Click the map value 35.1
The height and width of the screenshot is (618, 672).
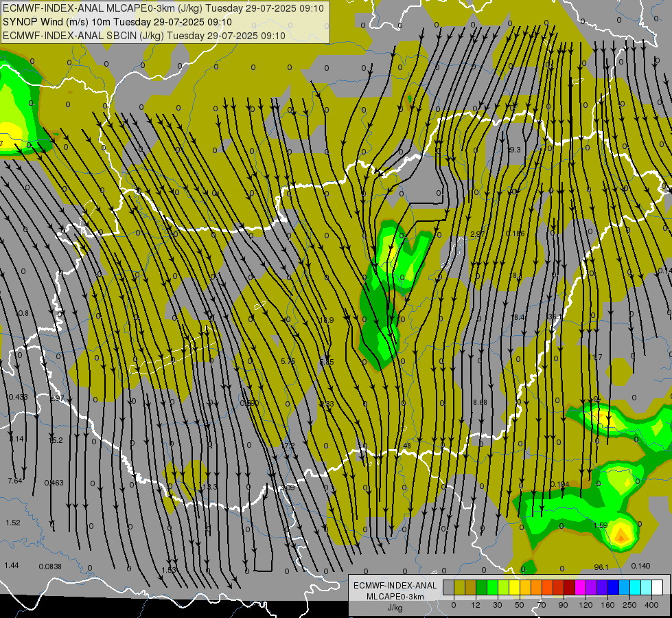pos(555,317)
